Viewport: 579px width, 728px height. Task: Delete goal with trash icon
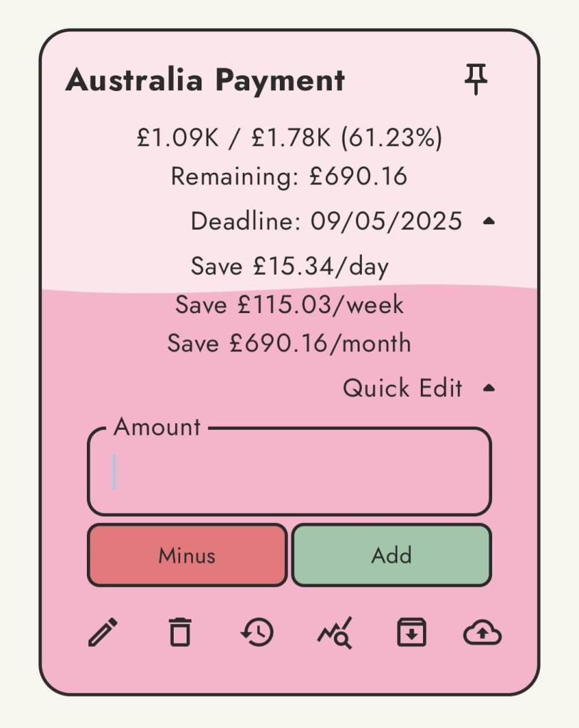coord(180,632)
